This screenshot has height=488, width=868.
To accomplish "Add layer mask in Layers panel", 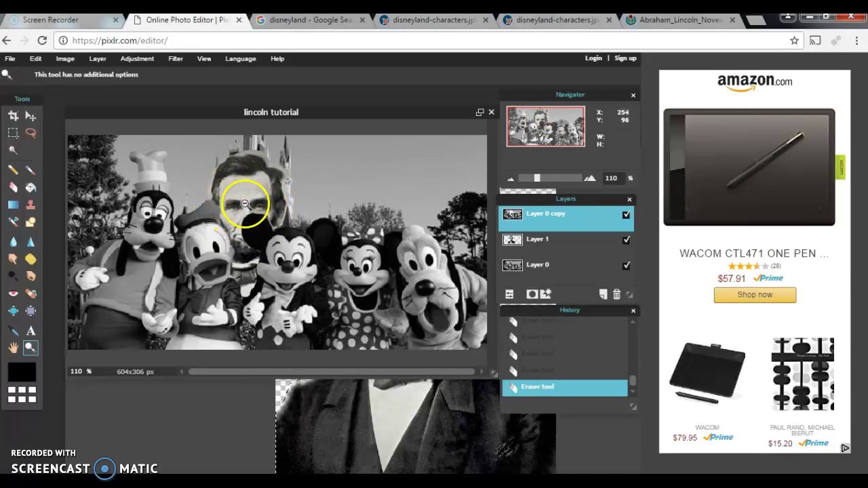I will [x=532, y=294].
